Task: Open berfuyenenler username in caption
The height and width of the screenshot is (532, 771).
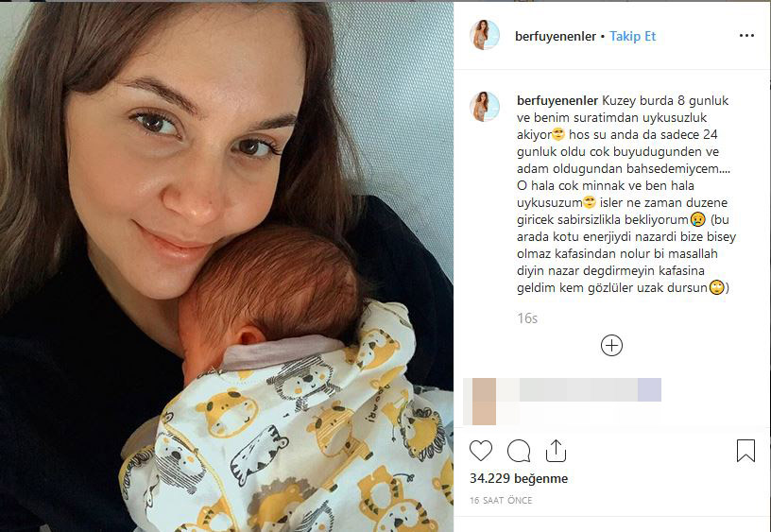Action: 557,101
